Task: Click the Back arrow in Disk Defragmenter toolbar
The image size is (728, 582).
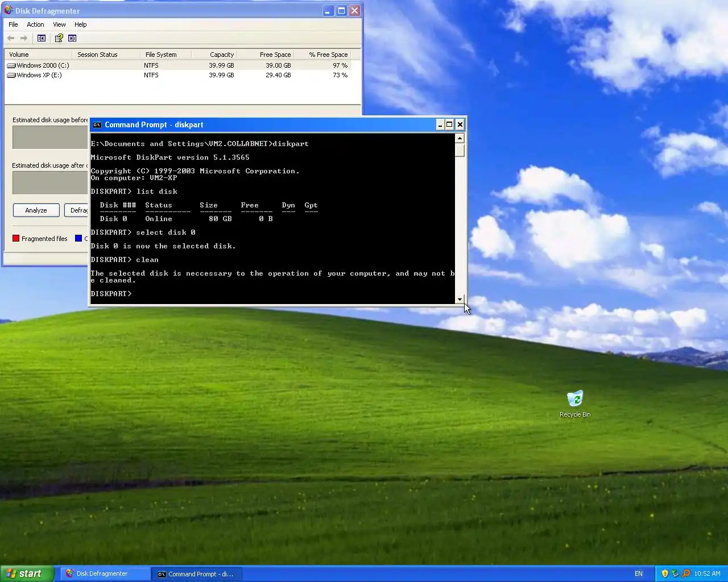Action: coord(11,38)
